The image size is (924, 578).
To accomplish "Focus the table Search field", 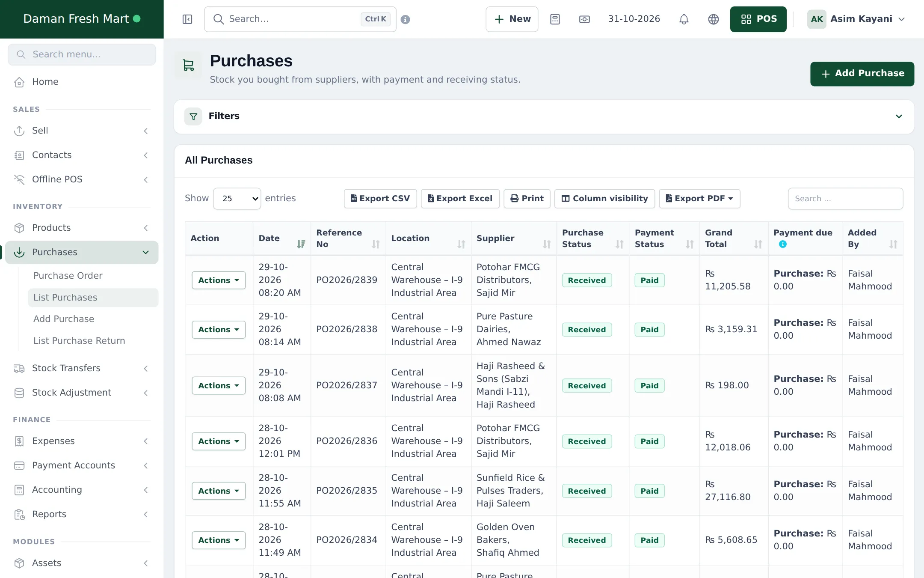I will 845,199.
